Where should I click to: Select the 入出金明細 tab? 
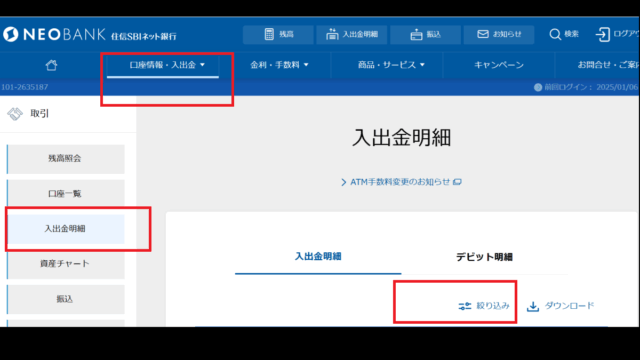pos(318,256)
